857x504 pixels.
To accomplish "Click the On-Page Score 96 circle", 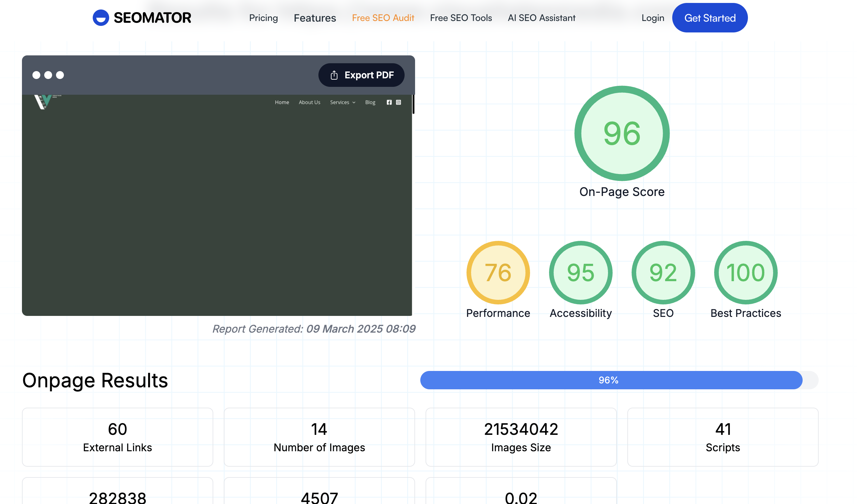I will coord(622,134).
